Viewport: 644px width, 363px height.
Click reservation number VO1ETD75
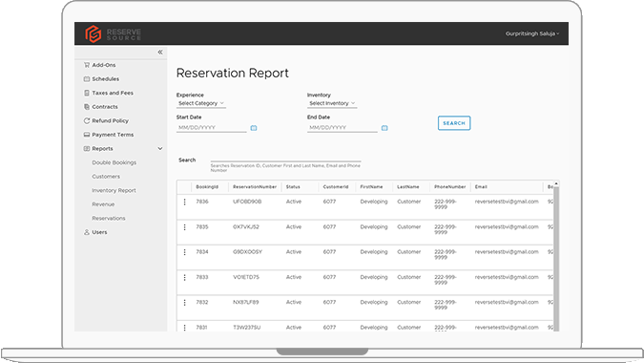pyautogui.click(x=246, y=277)
